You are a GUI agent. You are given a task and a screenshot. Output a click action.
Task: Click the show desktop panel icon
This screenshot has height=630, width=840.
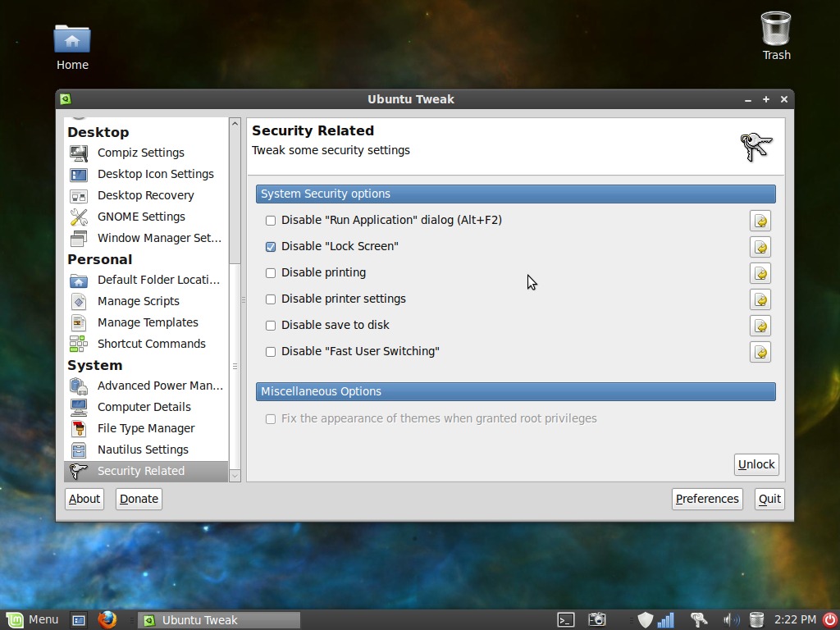[79, 620]
